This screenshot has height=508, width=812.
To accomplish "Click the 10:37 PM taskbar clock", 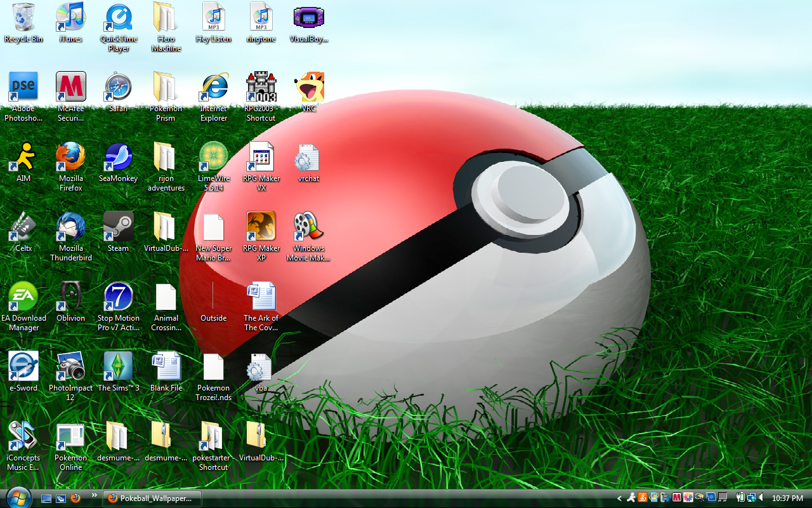I will point(788,498).
